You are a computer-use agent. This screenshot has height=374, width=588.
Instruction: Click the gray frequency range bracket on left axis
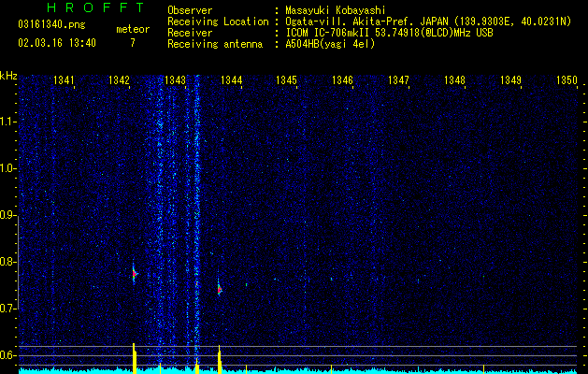pos(19,264)
